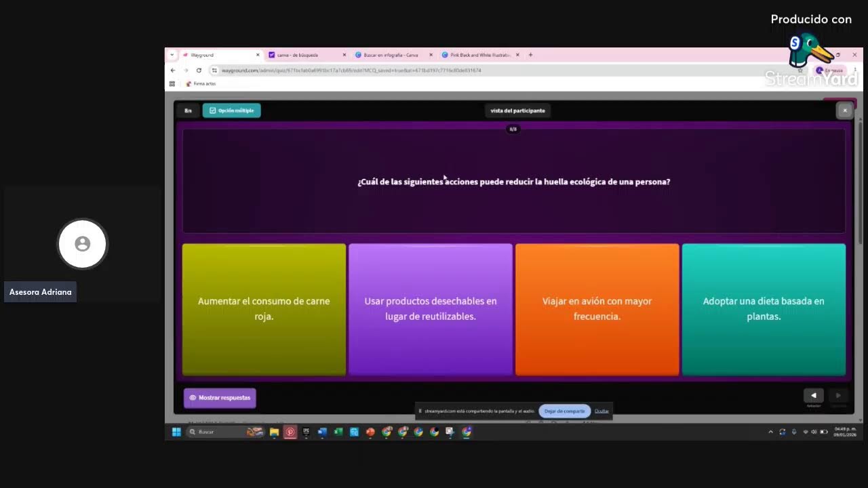Open the 'Firma actas' bookmark

[201, 84]
